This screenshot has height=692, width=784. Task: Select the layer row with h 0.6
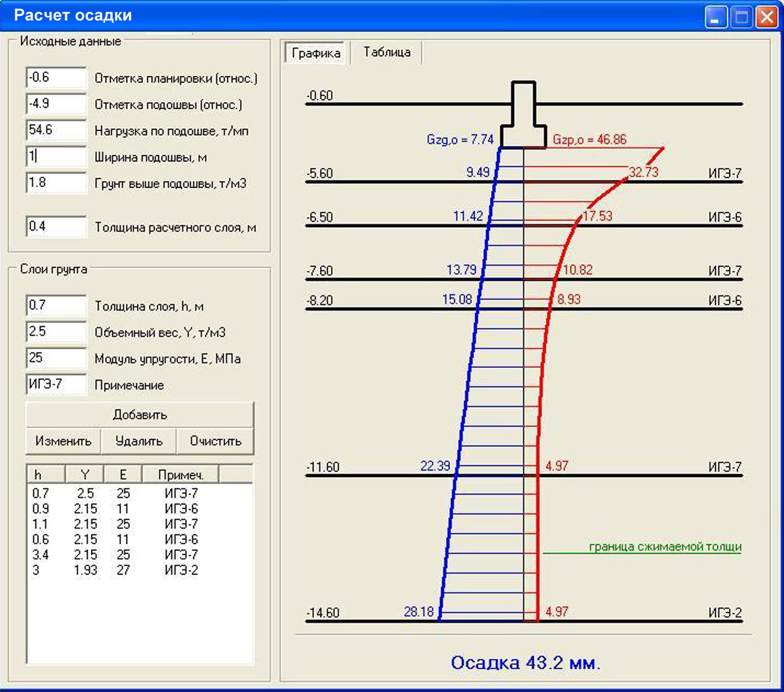click(139, 539)
